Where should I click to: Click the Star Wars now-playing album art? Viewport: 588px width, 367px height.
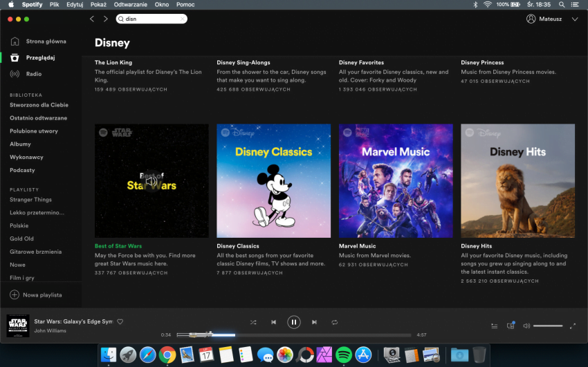(x=18, y=326)
